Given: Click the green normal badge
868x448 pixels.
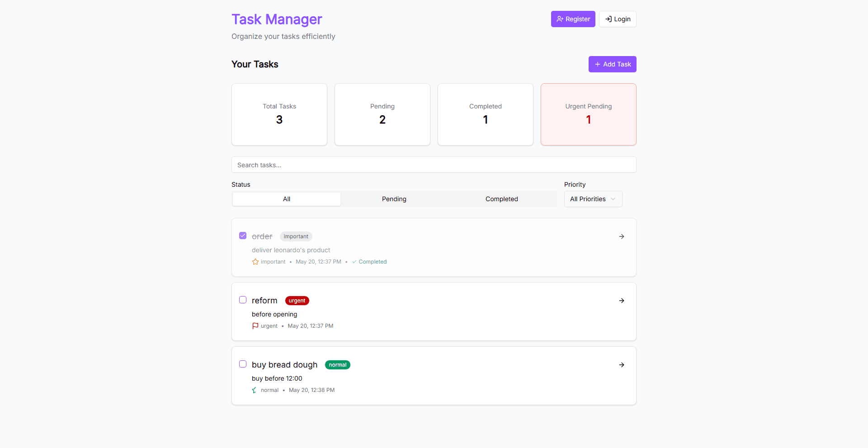Looking at the screenshot, I should 337,365.
